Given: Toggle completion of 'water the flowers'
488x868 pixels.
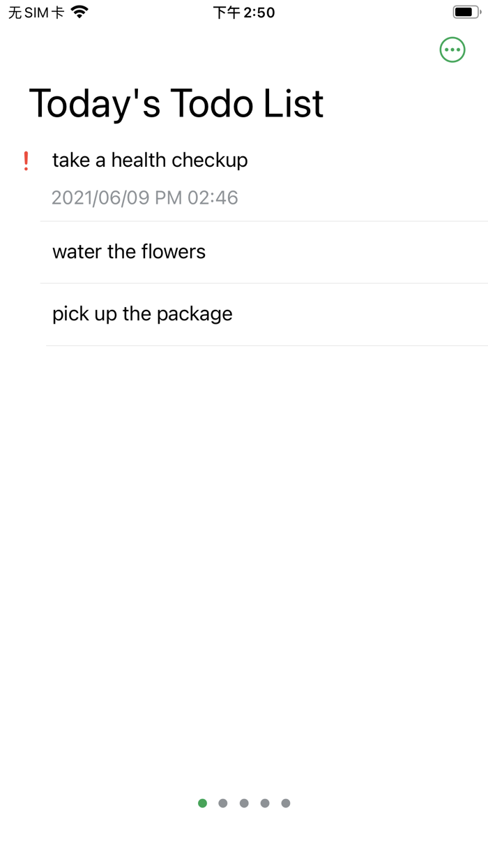Looking at the screenshot, I should pyautogui.click(x=129, y=252).
